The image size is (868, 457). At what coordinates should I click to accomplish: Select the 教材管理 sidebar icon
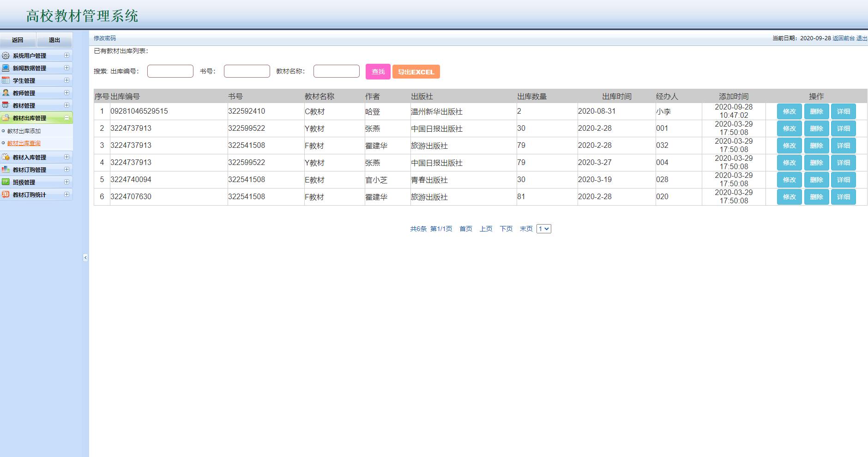pyautogui.click(x=6, y=105)
